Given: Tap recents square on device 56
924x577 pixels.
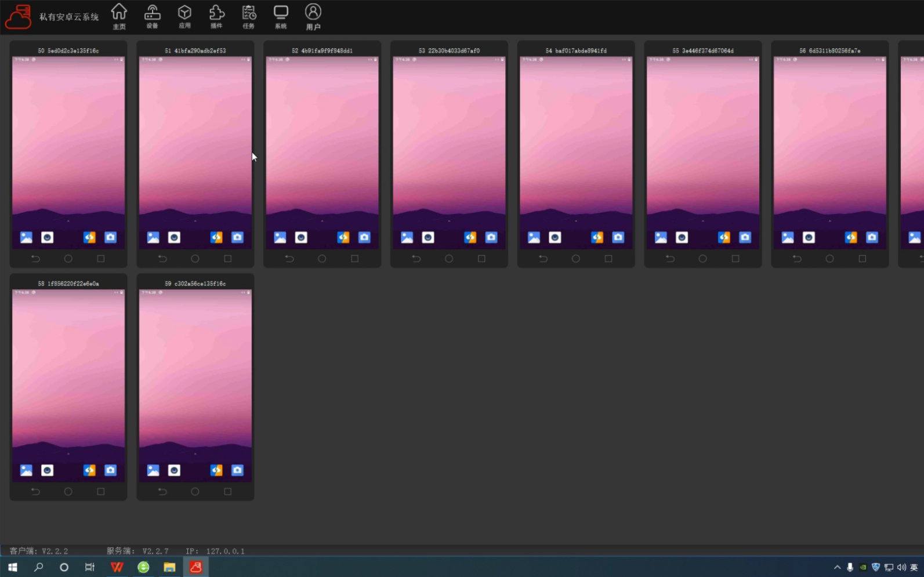Looking at the screenshot, I should coord(863,259).
